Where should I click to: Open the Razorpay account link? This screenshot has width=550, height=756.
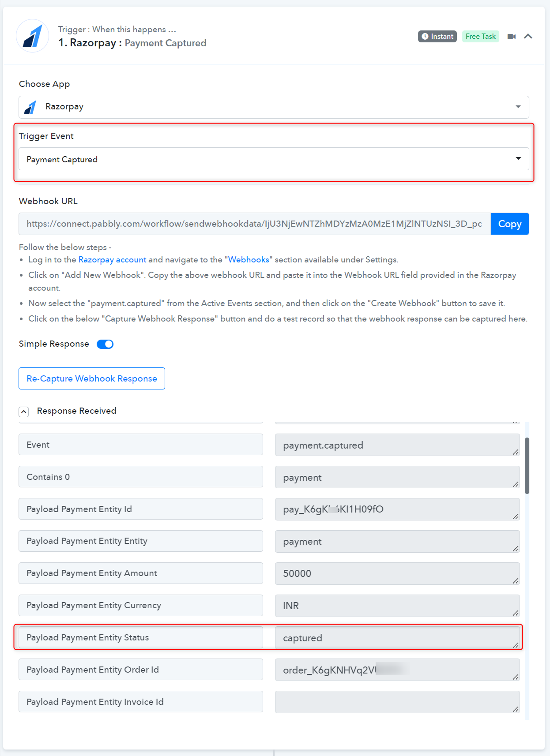[112, 260]
